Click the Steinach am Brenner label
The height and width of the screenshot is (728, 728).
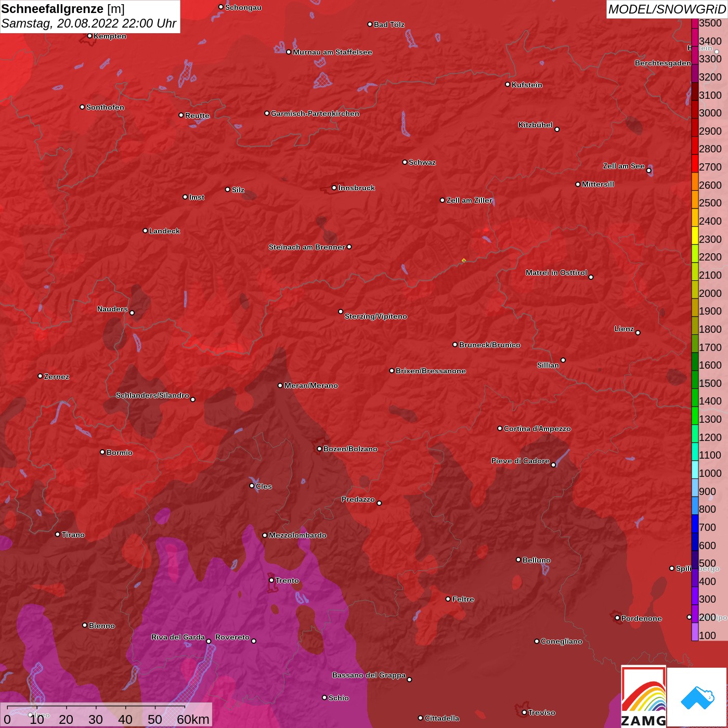tap(307, 247)
